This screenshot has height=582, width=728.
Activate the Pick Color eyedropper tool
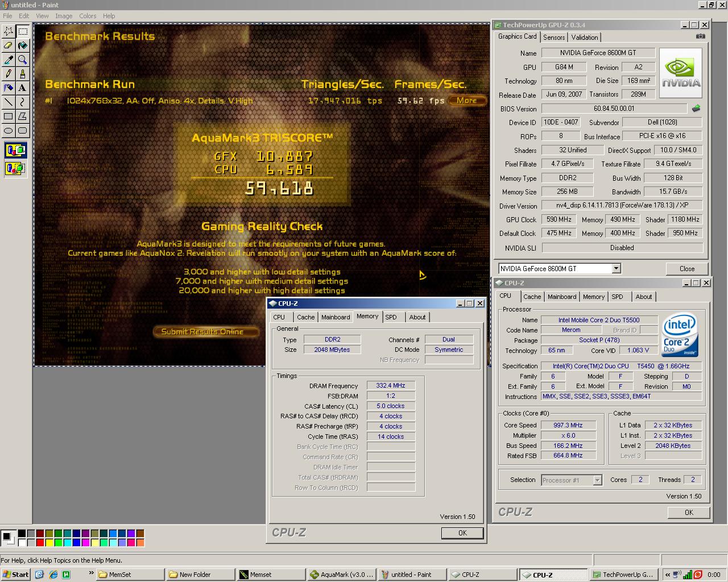pos(9,60)
